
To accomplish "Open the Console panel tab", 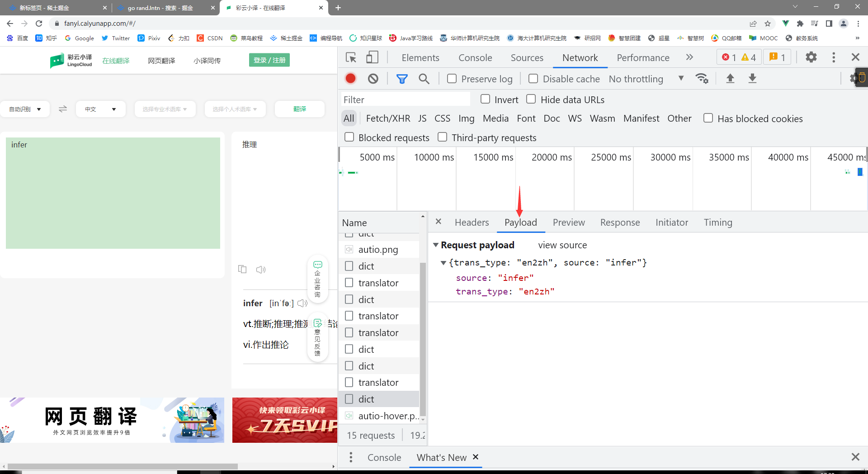I will click(x=475, y=58).
